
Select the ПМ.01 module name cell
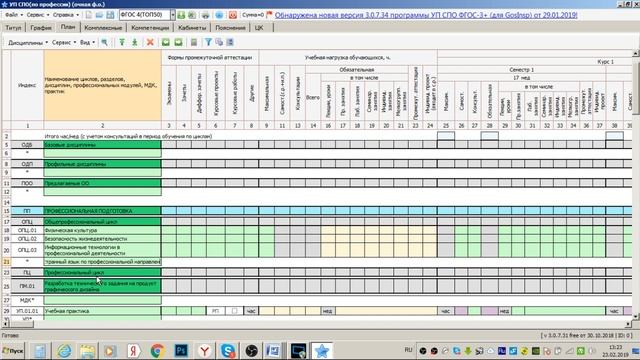[102, 286]
